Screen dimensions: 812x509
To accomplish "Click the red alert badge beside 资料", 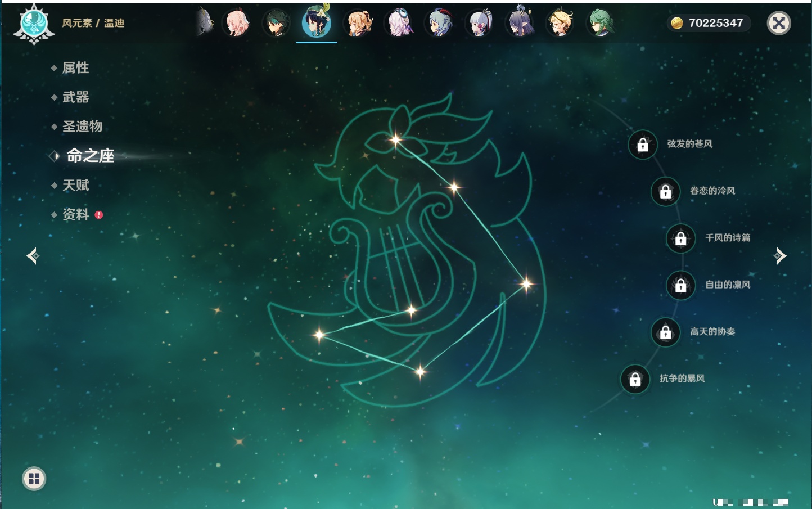I will [x=99, y=215].
